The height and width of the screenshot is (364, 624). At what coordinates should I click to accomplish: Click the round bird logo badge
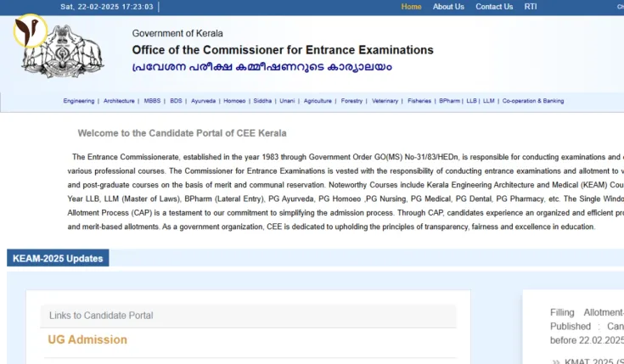click(x=31, y=31)
